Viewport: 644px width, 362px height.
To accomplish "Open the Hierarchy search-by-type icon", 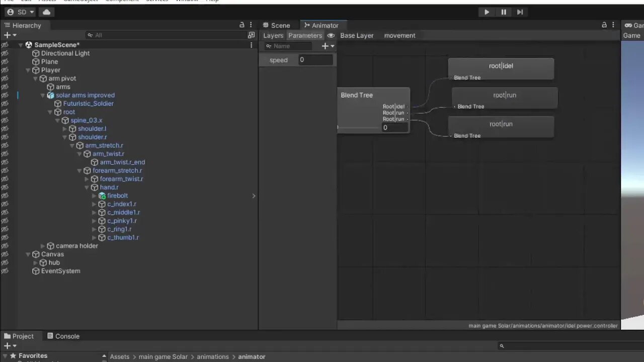I will [x=251, y=35].
